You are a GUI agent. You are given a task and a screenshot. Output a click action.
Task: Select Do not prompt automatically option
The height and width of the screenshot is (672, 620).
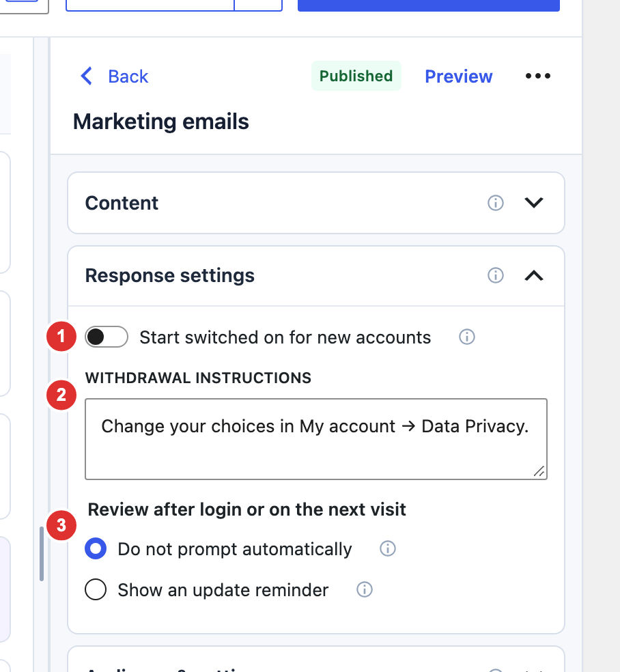[96, 548]
